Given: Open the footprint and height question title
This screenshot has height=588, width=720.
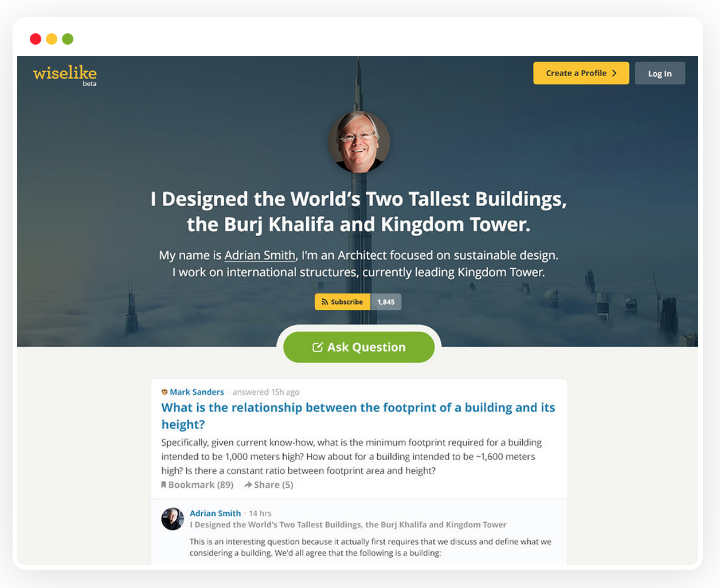Looking at the screenshot, I should point(358,416).
